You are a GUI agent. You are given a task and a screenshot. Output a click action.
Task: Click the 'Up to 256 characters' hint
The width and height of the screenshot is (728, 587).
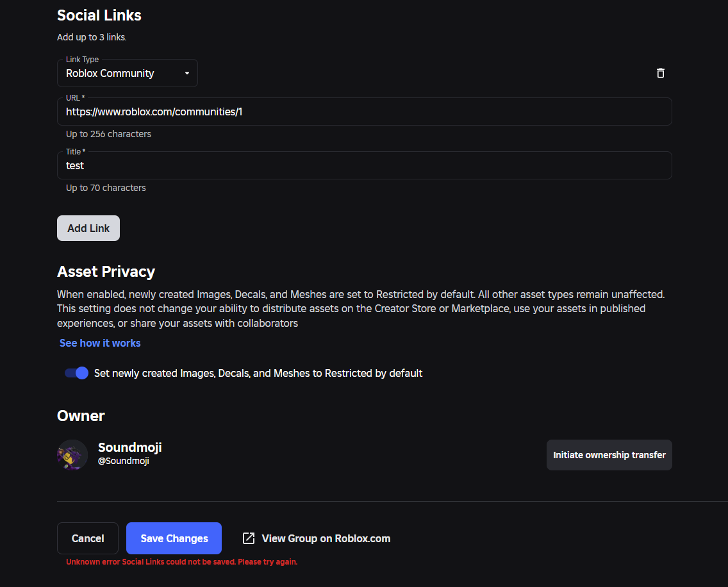[109, 134]
